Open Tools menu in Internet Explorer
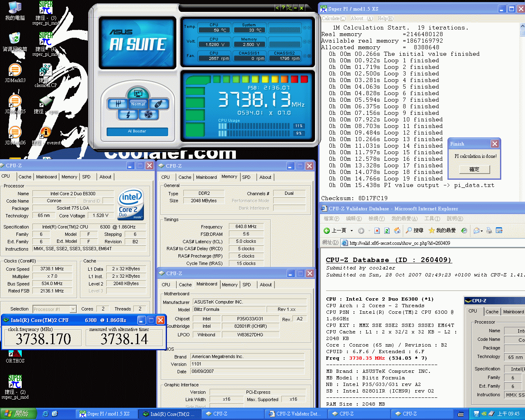This screenshot has height=420, width=525. point(432,219)
